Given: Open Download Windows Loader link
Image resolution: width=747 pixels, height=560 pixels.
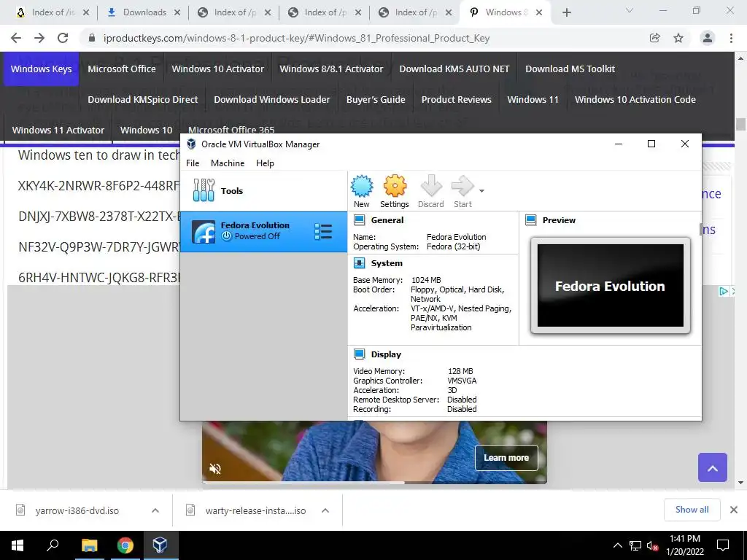Looking at the screenshot, I should (271, 99).
